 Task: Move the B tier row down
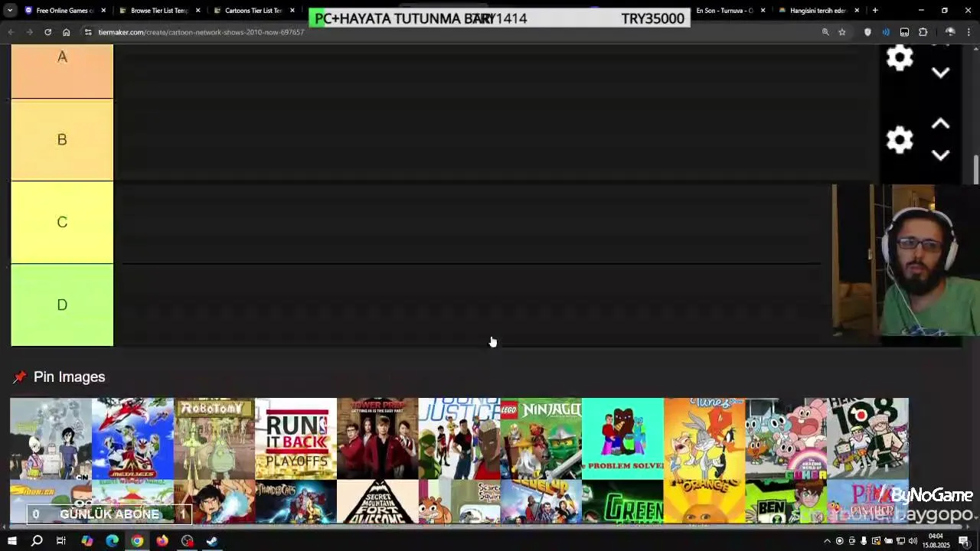pyautogui.click(x=941, y=155)
